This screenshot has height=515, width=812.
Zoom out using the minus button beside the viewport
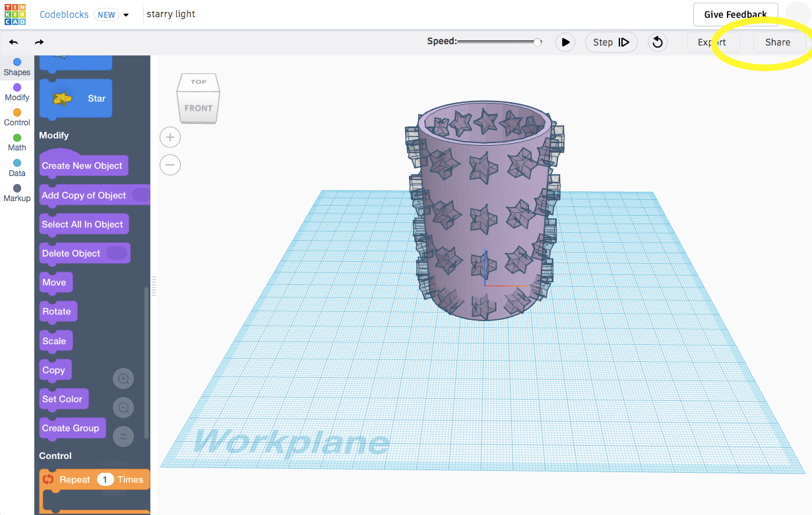click(x=170, y=165)
